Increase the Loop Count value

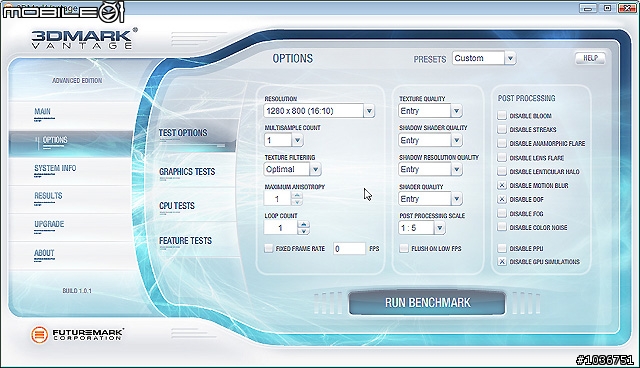pyautogui.click(x=303, y=224)
